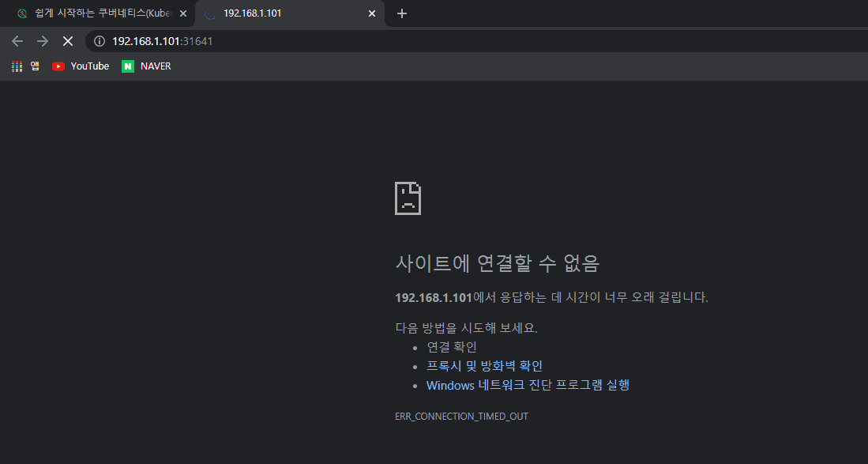The image size is (868, 464).
Task: Close the Kubernetes course tab
Action: pyautogui.click(x=183, y=13)
